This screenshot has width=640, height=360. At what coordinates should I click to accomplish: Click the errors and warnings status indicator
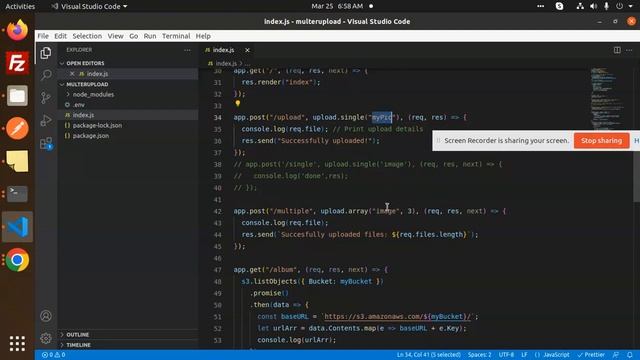tap(53, 355)
